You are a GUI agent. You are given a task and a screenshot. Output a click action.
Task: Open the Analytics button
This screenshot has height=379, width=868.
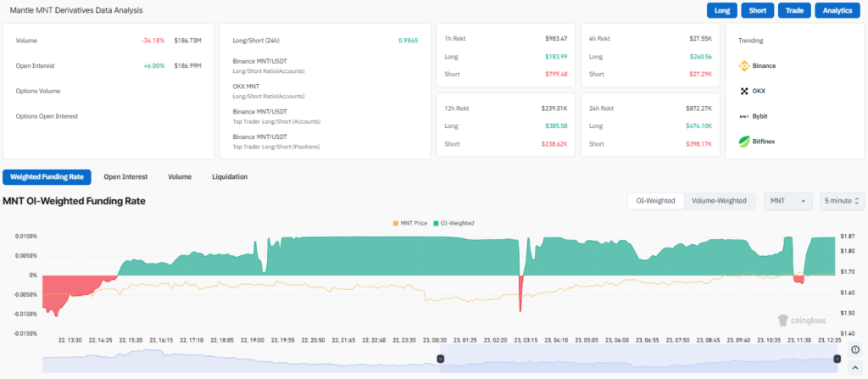tap(837, 11)
